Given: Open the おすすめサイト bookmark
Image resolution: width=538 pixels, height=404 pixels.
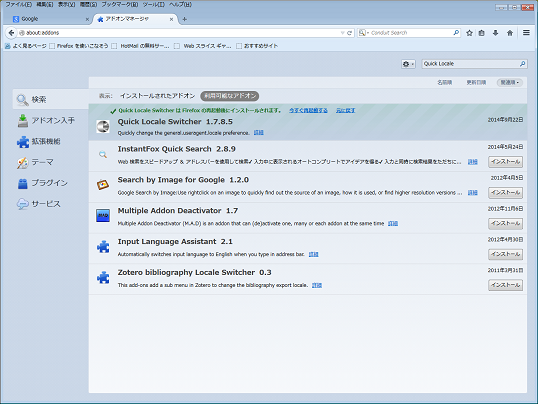Looking at the screenshot, I should point(257,46).
